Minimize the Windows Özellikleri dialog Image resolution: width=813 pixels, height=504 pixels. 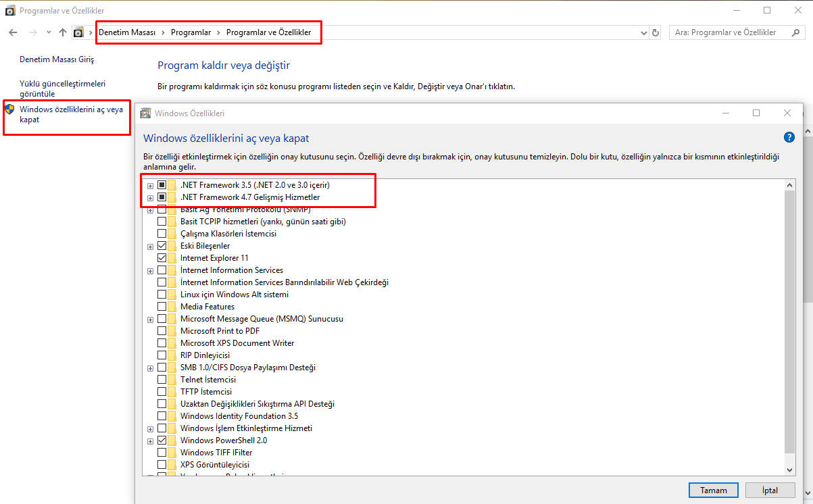[725, 113]
